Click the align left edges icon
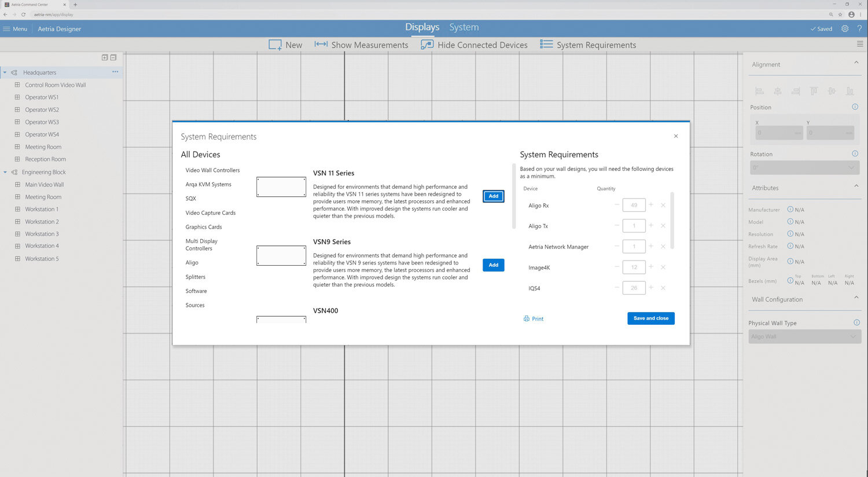Image resolution: width=868 pixels, height=477 pixels. [x=760, y=91]
